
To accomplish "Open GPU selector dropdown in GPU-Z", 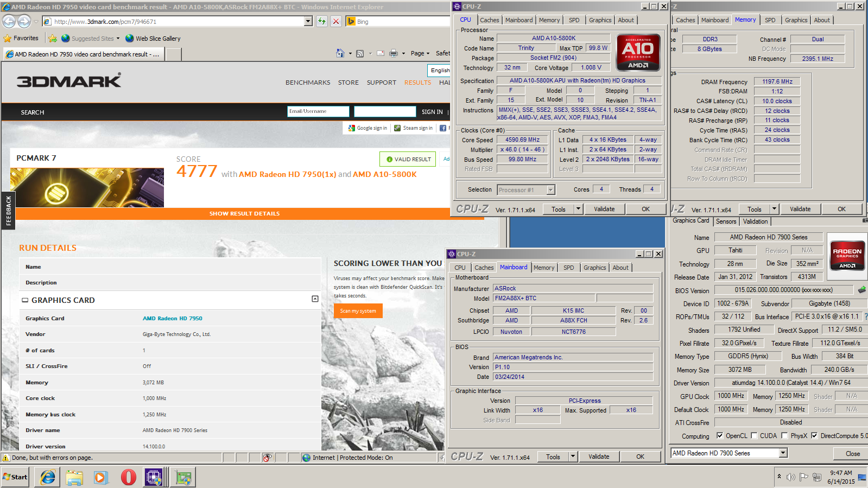I will coord(783,453).
